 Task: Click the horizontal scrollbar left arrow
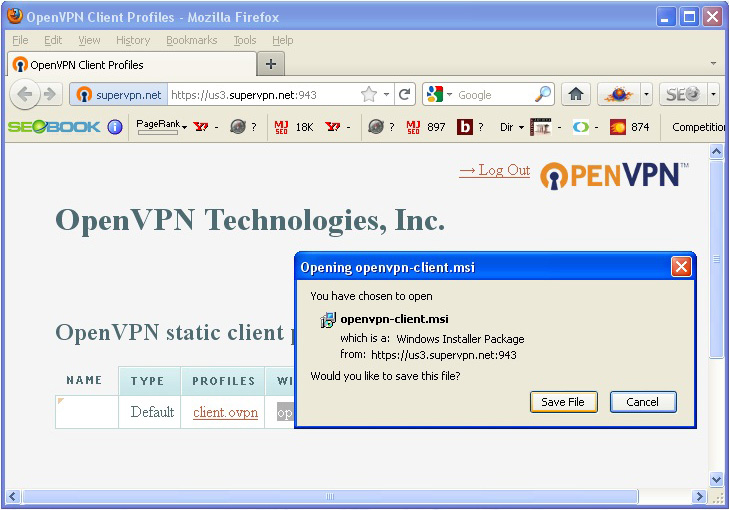[12, 497]
